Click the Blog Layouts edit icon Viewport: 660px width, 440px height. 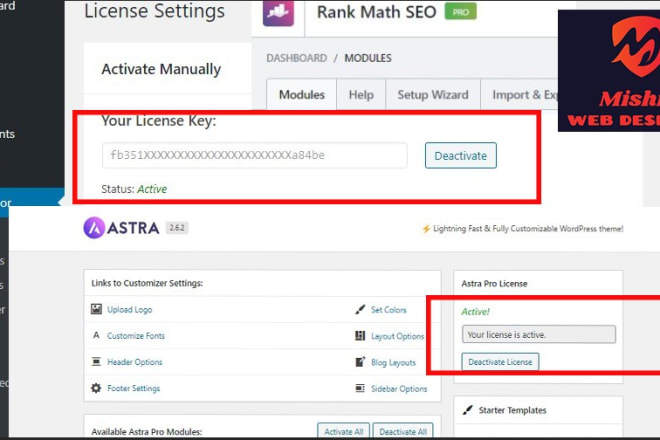click(x=360, y=362)
